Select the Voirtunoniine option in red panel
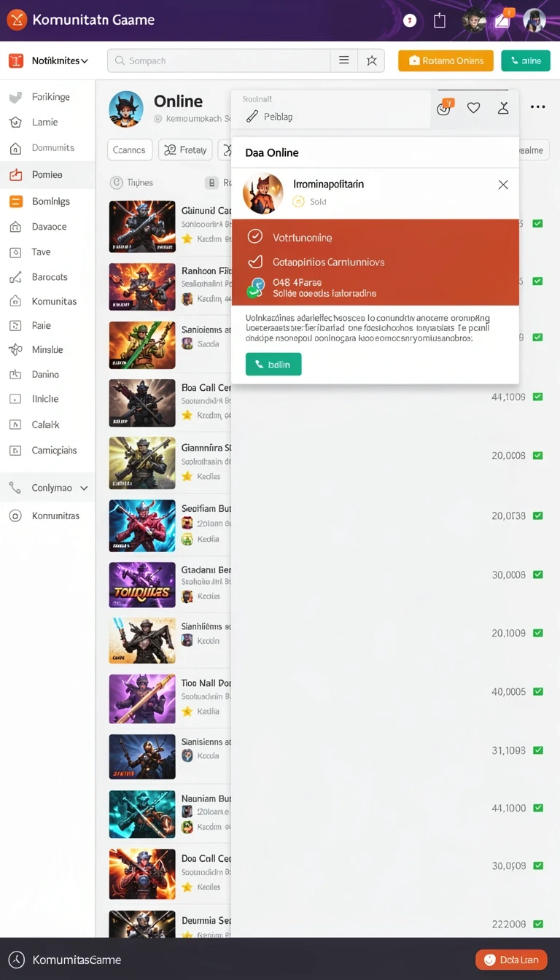The height and width of the screenshot is (980, 560). point(375,237)
